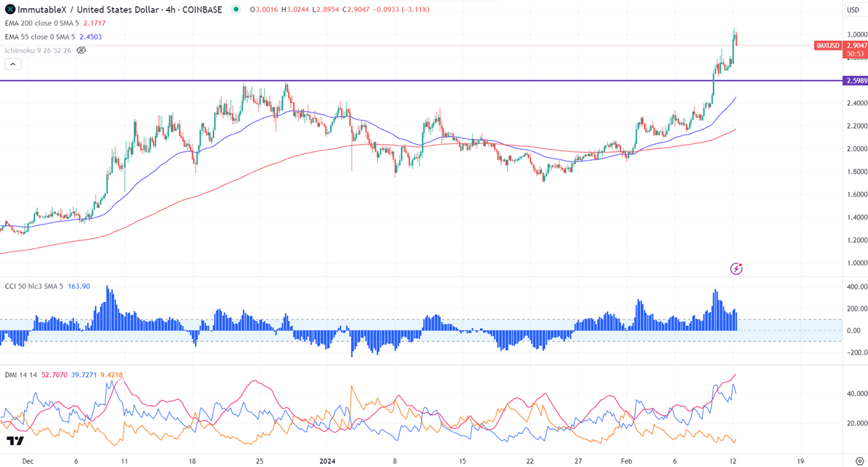Select the EMA 55 close indicator label
868x467 pixels.
40,37
